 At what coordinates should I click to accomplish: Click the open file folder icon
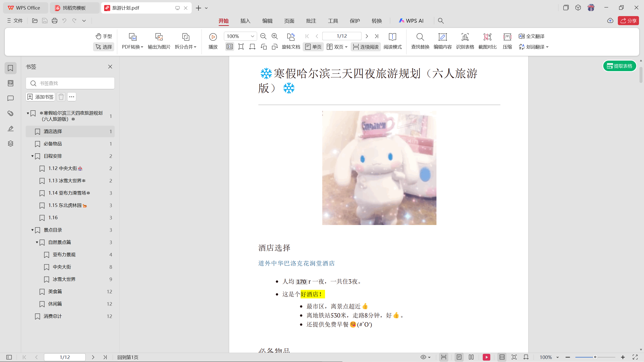coord(35,21)
